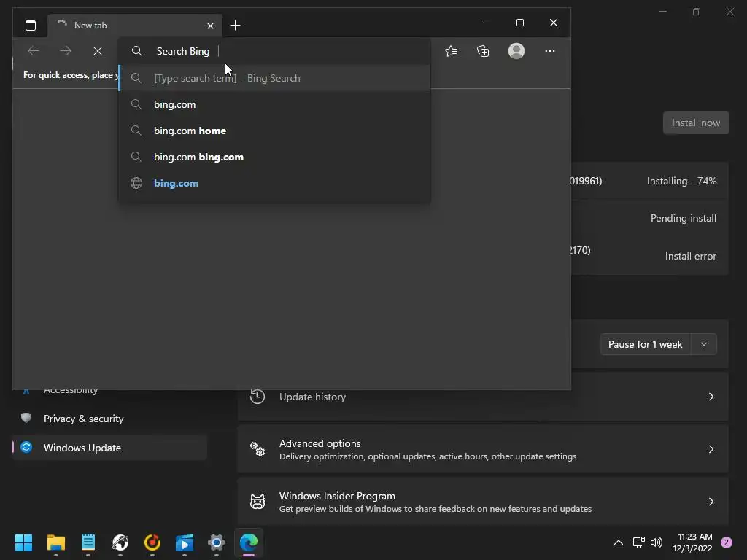The image size is (747, 560).
Task: Open the Windows Start menu
Action: click(x=23, y=542)
